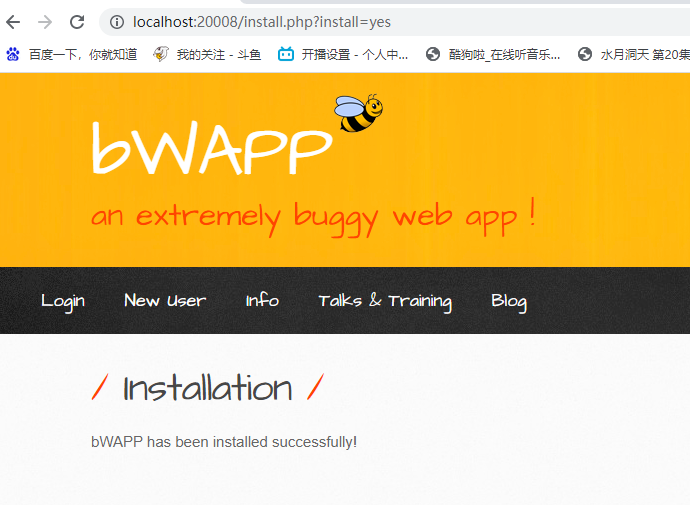Click the Bilibili TV bookmark icon
The width and height of the screenshot is (690, 505).
[286, 55]
